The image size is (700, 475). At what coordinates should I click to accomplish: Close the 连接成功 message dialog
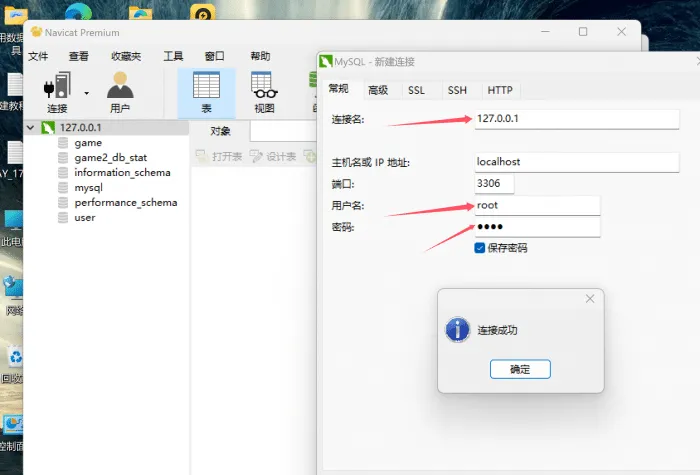coord(590,299)
